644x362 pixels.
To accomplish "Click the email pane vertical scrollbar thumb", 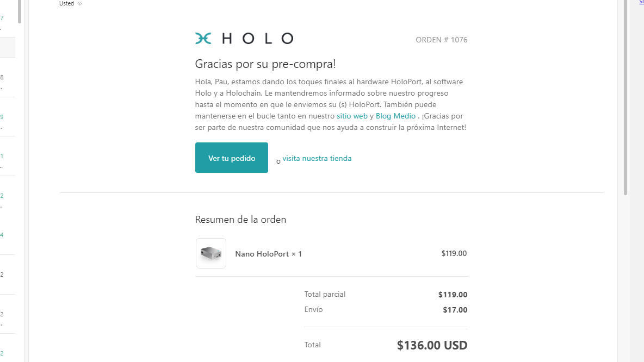I will pyautogui.click(x=626, y=97).
